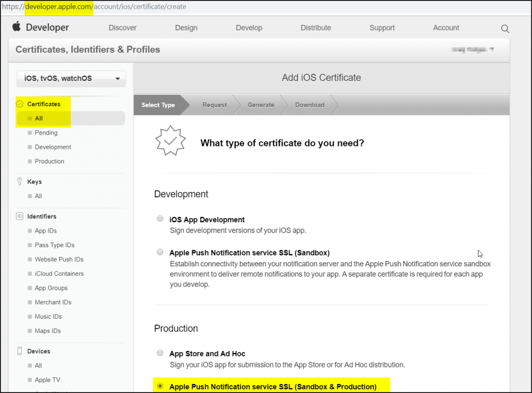This screenshot has width=532, height=393.
Task: Click the Download step in the progress bar
Action: tap(309, 104)
